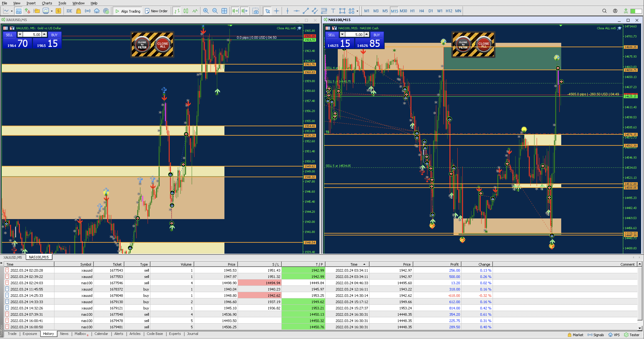Screen dimensions: 644x339
Task: Click the zoom out magnifier icon
Action: coord(215,11)
